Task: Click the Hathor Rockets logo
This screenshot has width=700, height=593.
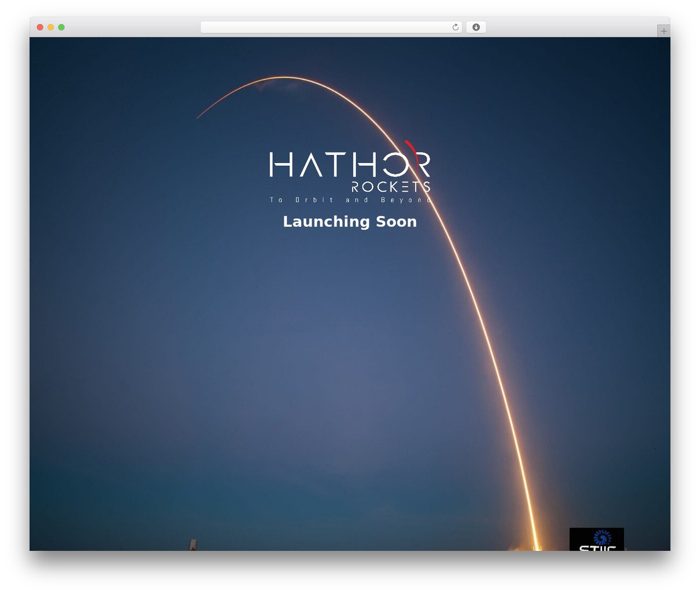Action: click(350, 172)
